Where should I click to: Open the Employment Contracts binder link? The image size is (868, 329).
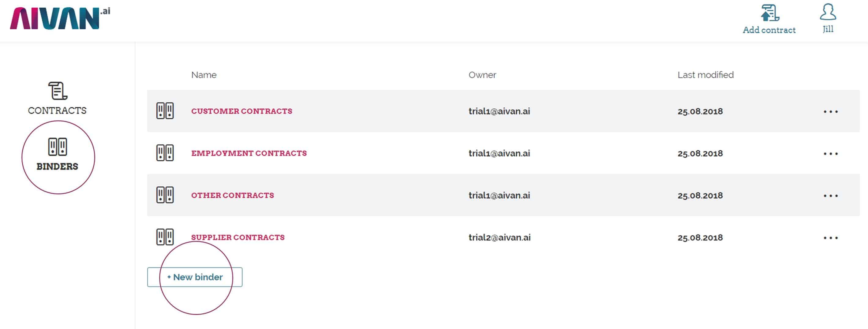[x=249, y=153]
